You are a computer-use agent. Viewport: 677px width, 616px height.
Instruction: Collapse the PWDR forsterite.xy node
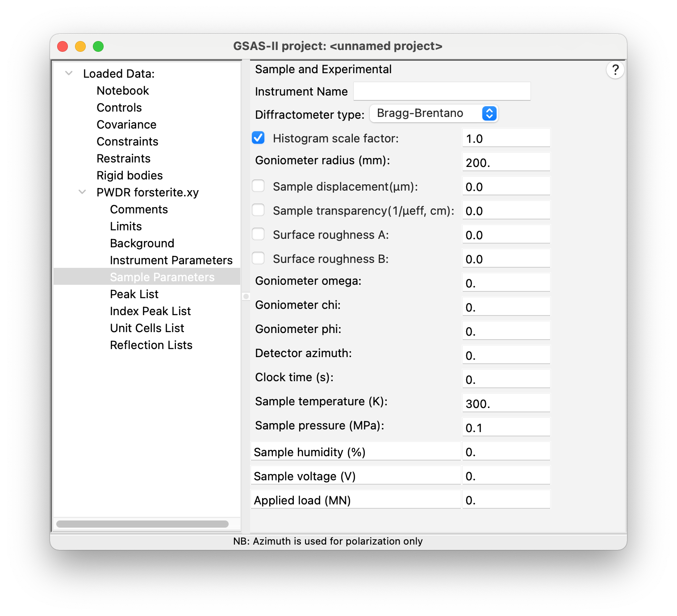[x=82, y=192]
